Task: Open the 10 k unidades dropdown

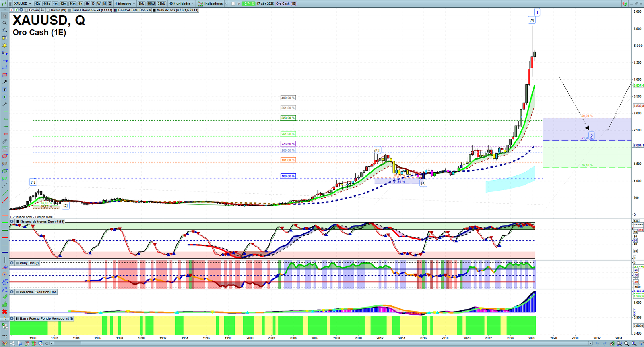Action: tap(182, 4)
